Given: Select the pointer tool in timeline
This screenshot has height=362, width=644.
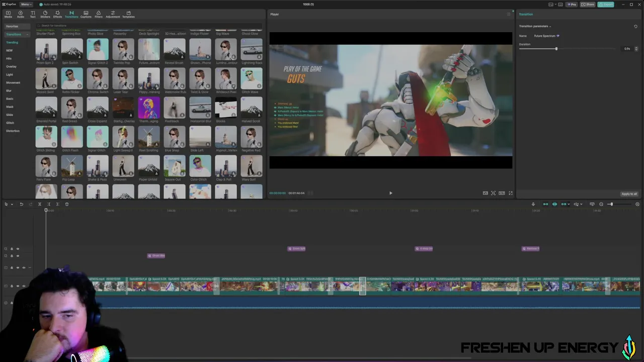Looking at the screenshot, I should (6, 204).
